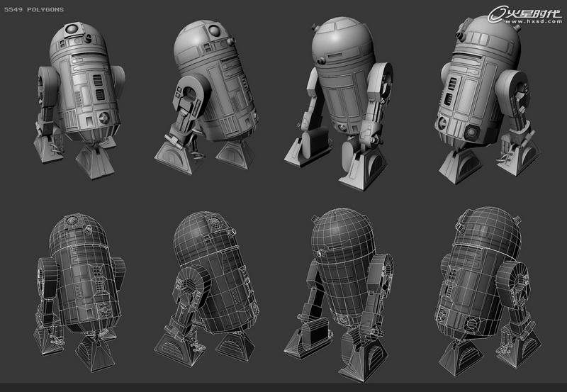Select the shaded side-view leaning droid render
Image resolution: width=567 pixels, height=392 pixels.
[x=206, y=97]
